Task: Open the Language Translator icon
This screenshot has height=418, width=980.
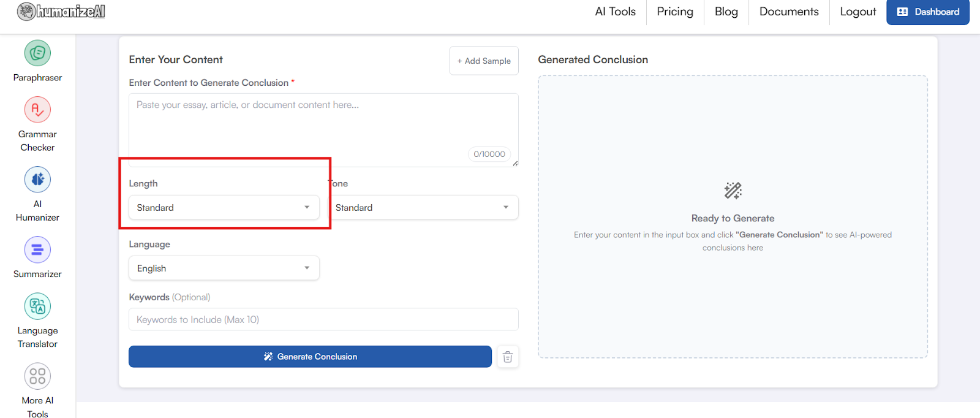Action: coord(37,306)
